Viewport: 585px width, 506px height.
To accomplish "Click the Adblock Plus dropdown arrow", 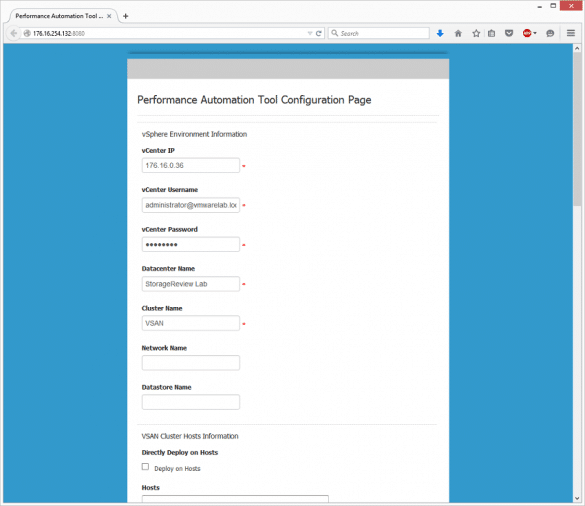I will [535, 33].
